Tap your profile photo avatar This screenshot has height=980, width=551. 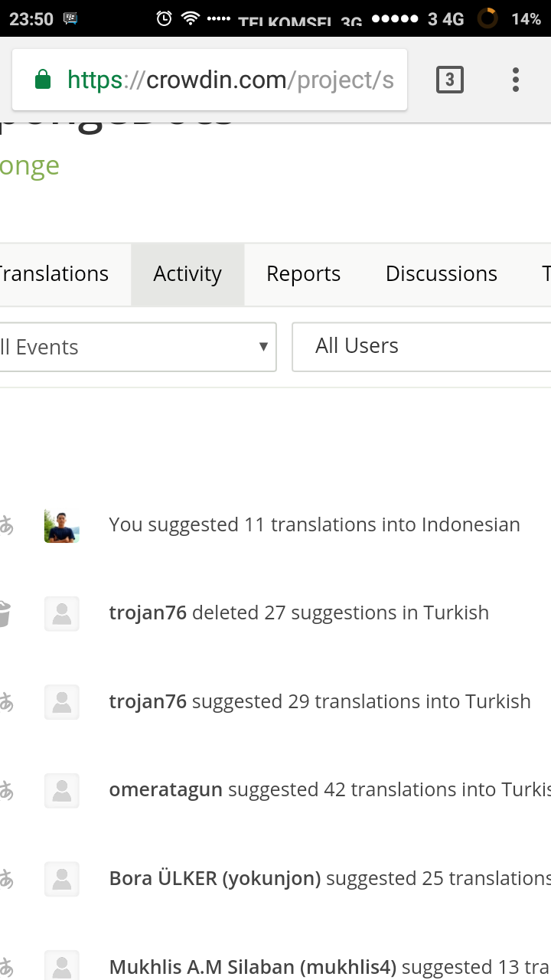(x=62, y=525)
